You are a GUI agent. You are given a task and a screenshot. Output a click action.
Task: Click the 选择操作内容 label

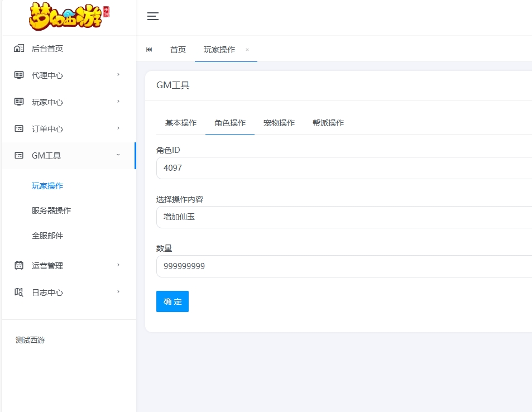180,199
